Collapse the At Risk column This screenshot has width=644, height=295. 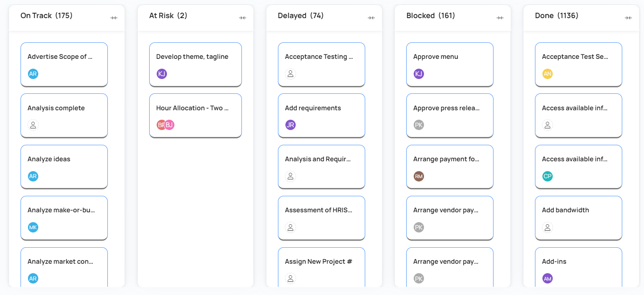pos(243,18)
